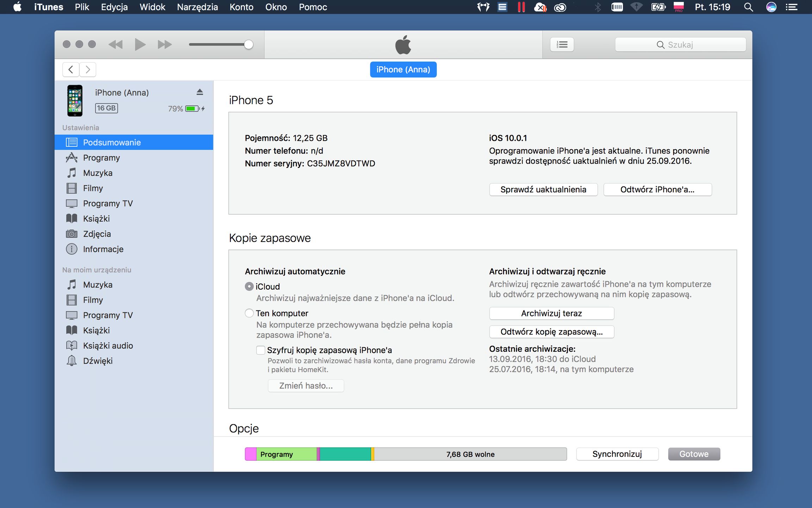
Task: Go forward with the right chevron button
Action: point(88,69)
